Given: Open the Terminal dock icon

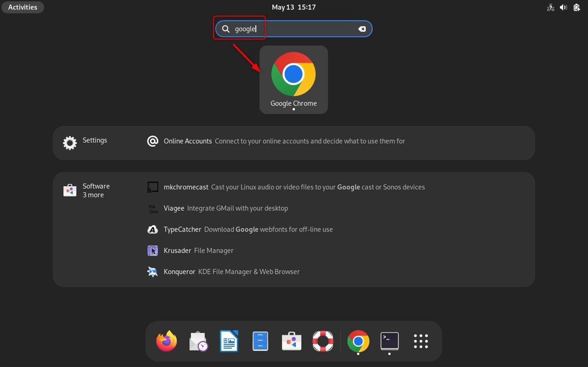Looking at the screenshot, I should (x=389, y=341).
